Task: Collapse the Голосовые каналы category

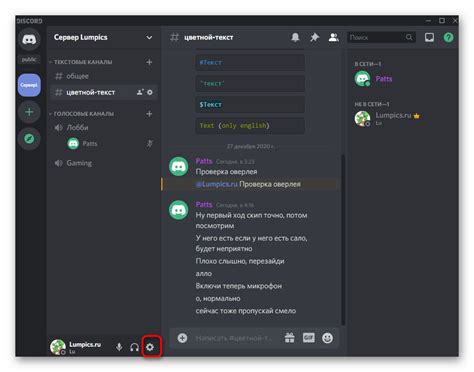Action: [82, 114]
